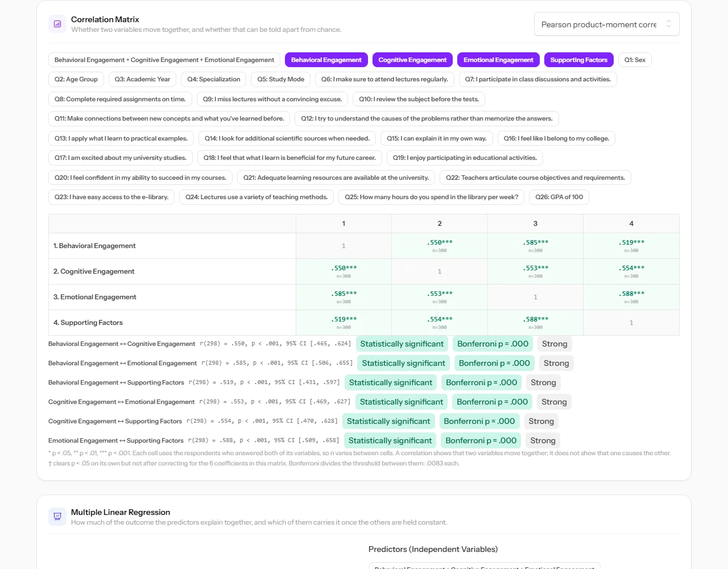Add Q5: Study Mode variable
The height and width of the screenshot is (569, 728).
pyautogui.click(x=281, y=79)
